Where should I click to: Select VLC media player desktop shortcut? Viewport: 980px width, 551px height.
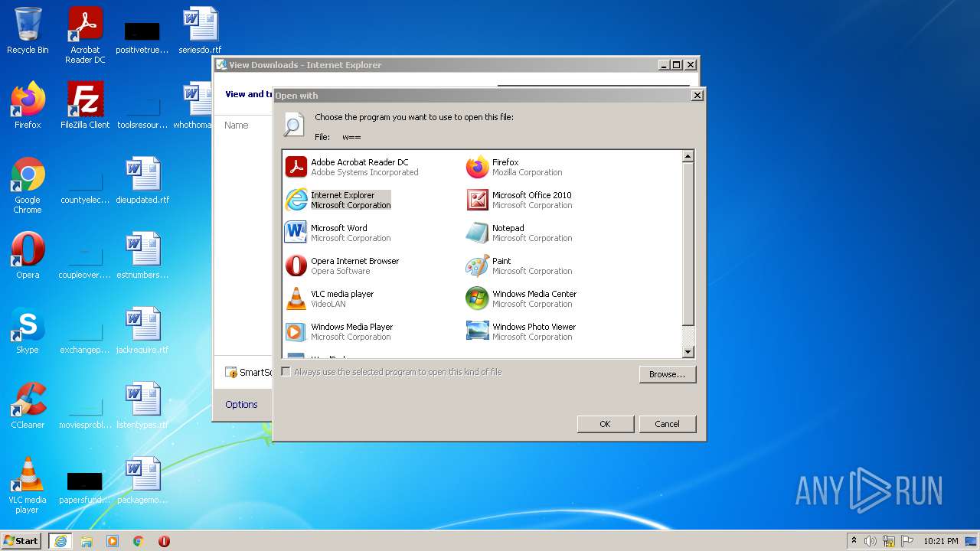28,485
